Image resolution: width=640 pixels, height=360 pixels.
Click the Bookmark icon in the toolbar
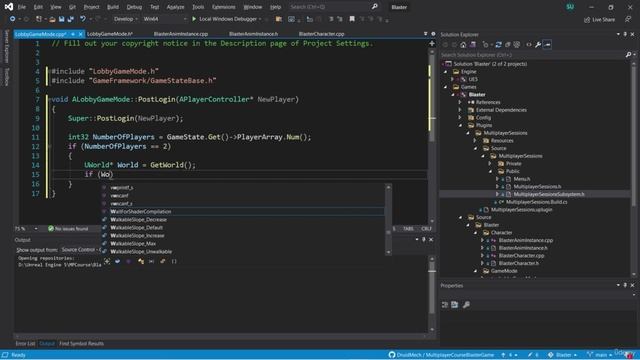[352, 19]
